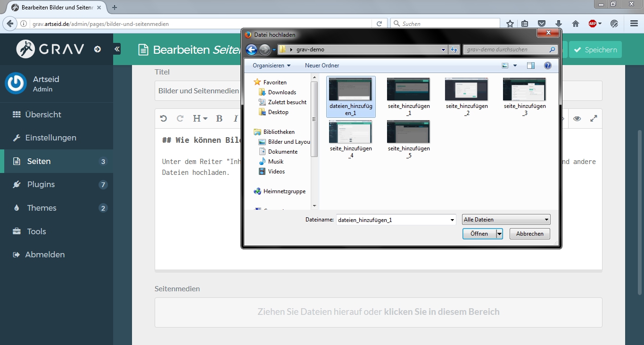The width and height of the screenshot is (644, 345).
Task: Expand the Öffnen button split arrow
Action: coord(499,234)
